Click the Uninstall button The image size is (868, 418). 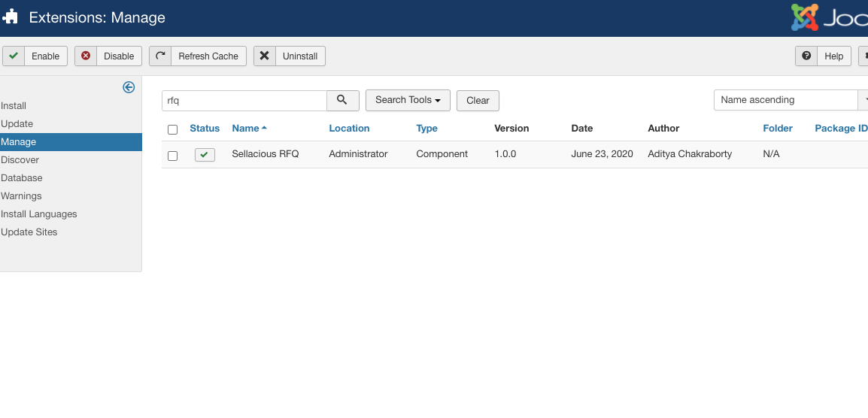(x=290, y=56)
